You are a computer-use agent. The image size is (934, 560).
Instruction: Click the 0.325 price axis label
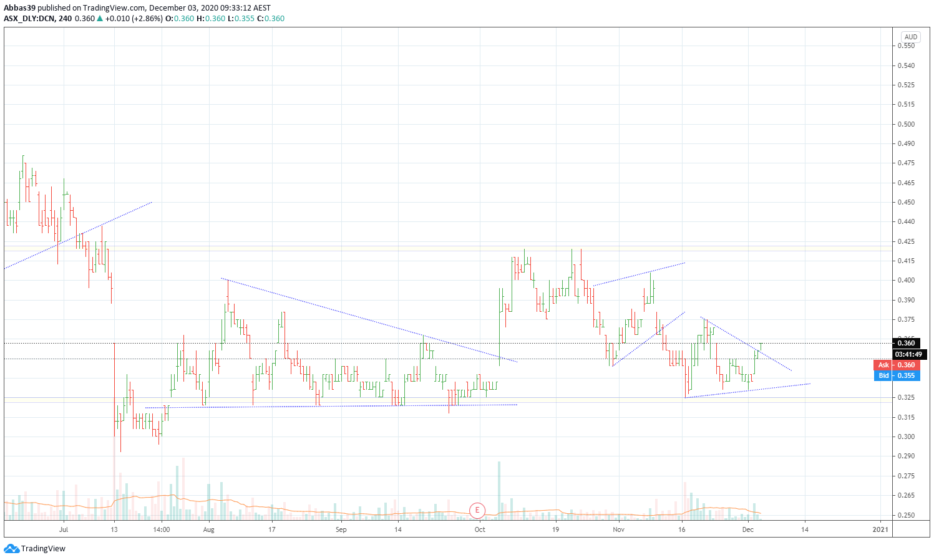coord(906,397)
